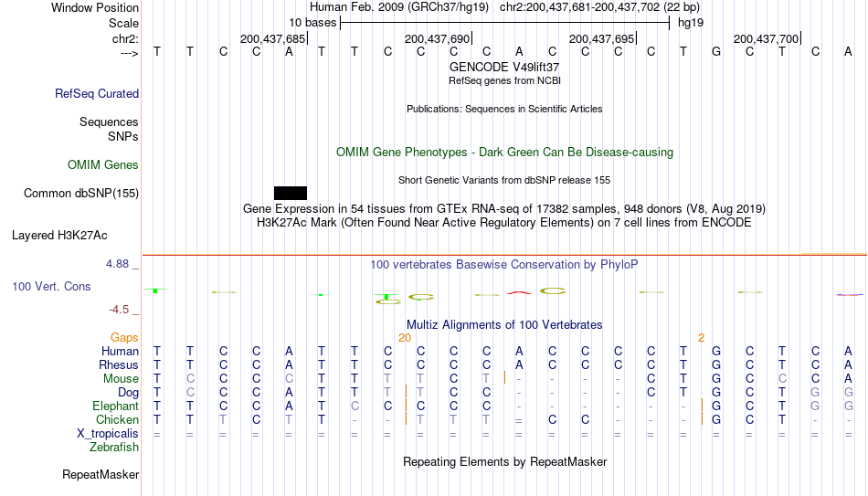The image size is (868, 496).
Task: Click Repeating Elements by RepeatMasker title
Action: pos(505,461)
